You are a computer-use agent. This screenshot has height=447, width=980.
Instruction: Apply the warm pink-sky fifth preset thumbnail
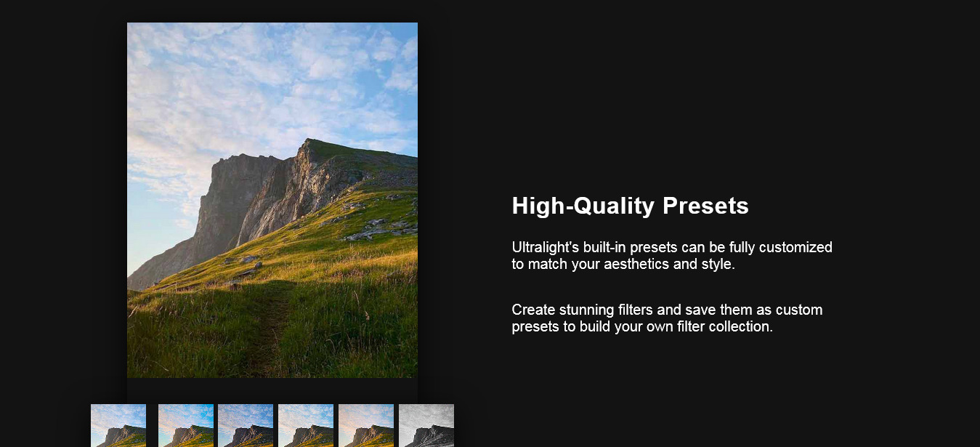coord(366,425)
